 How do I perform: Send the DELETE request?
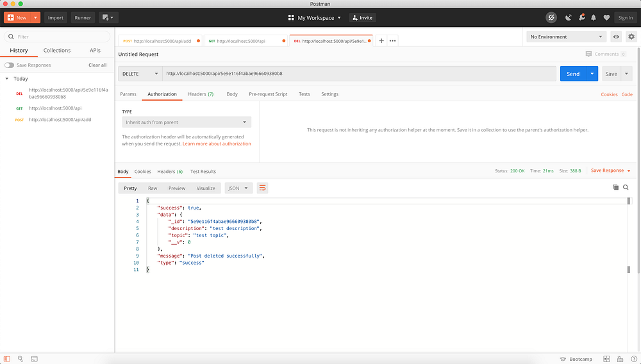573,74
